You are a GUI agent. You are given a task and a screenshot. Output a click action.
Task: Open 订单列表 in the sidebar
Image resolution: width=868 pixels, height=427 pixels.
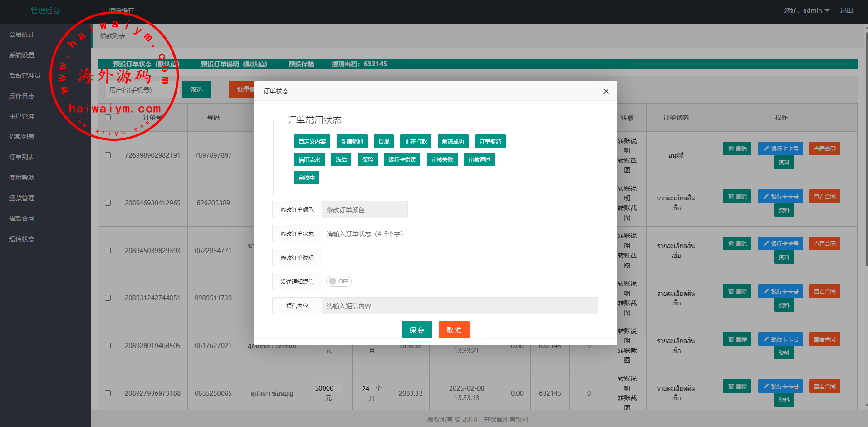[22, 157]
